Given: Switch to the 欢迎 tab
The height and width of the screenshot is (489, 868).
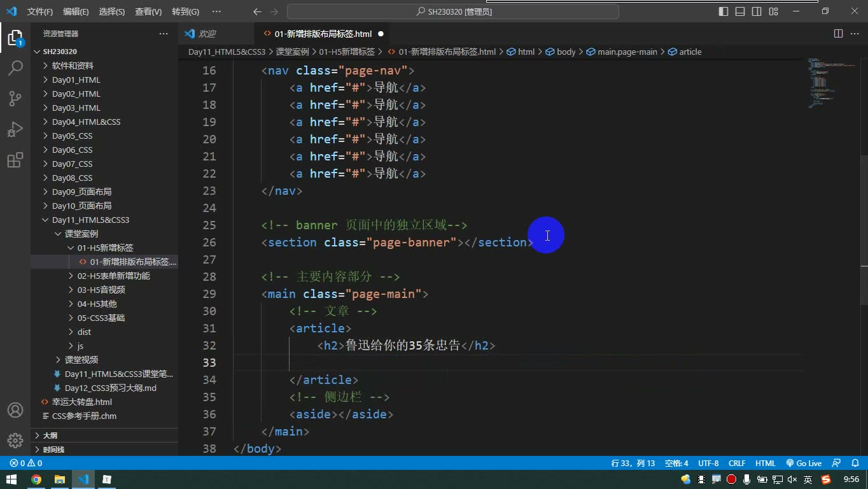Looking at the screenshot, I should point(207,34).
